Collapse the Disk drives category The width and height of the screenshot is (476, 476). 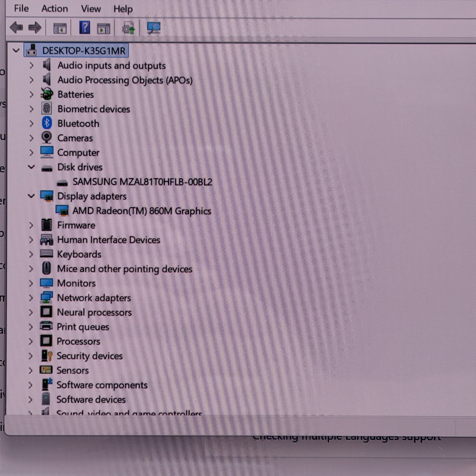(31, 167)
